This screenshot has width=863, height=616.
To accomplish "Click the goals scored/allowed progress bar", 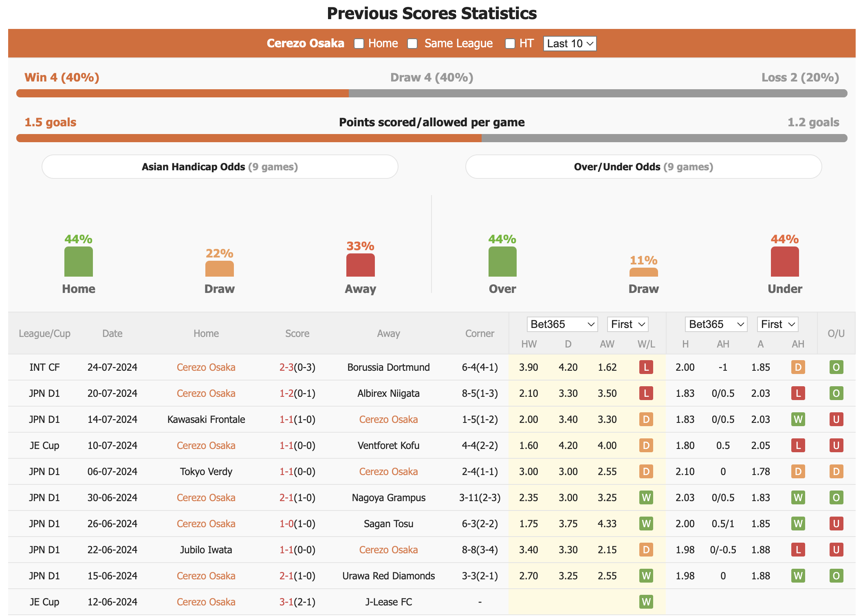I will tap(432, 138).
